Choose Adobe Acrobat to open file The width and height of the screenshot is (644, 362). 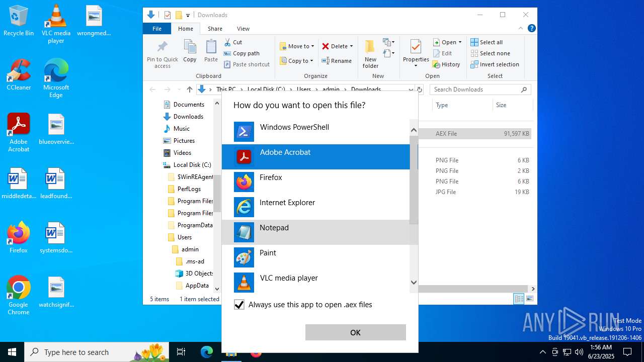(315, 157)
